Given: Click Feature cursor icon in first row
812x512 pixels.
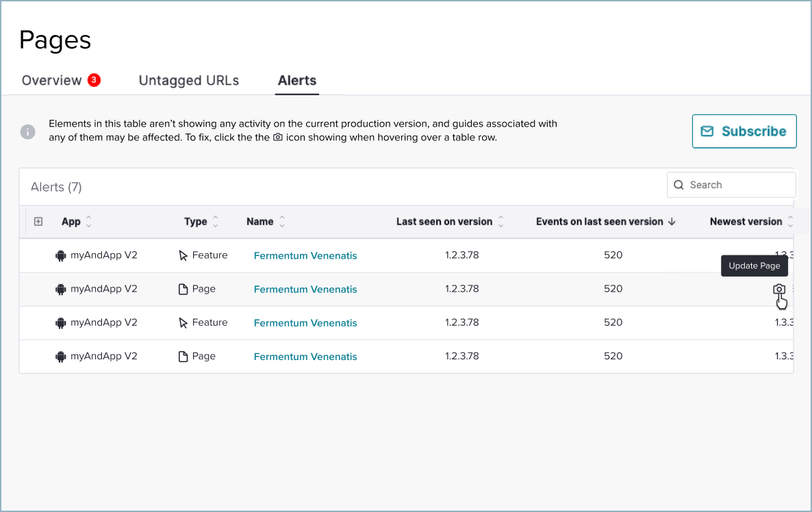Looking at the screenshot, I should [183, 256].
